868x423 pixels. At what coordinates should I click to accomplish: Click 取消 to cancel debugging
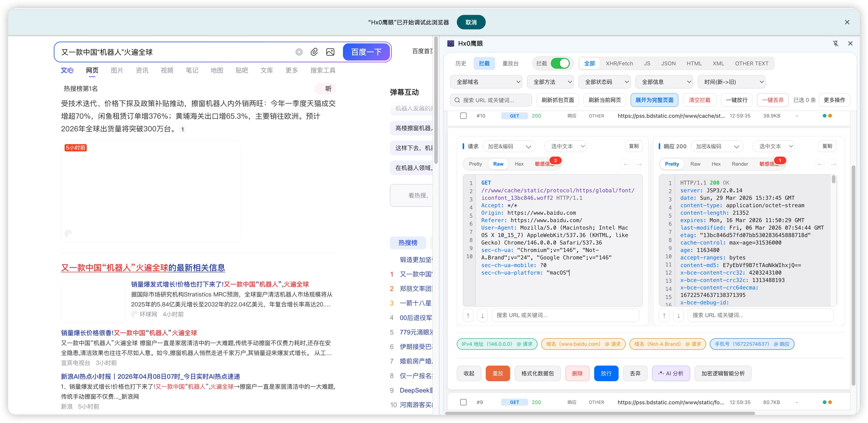pyautogui.click(x=471, y=22)
